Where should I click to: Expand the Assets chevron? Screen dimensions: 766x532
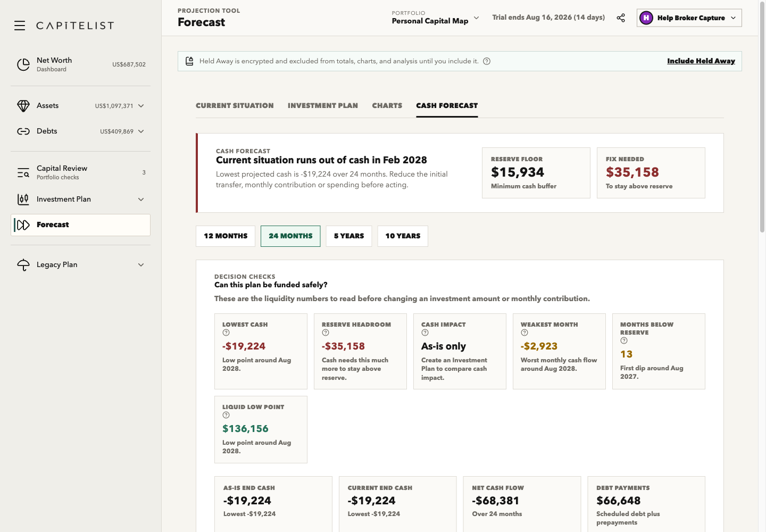[x=141, y=106]
